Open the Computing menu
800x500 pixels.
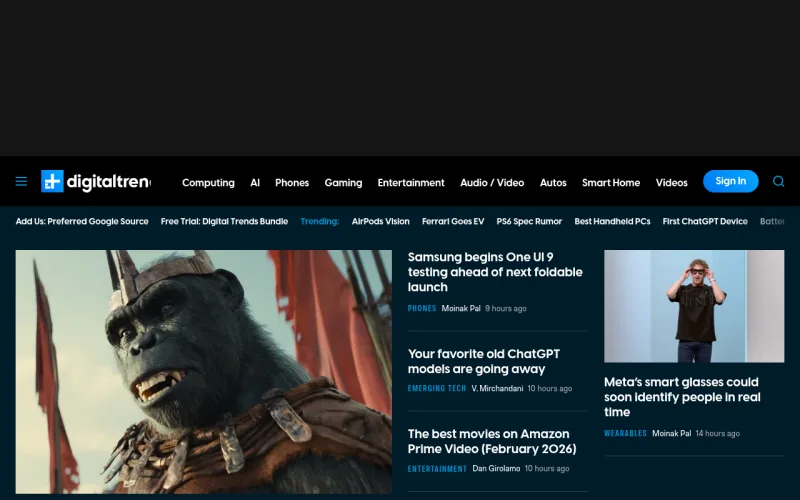click(x=208, y=183)
